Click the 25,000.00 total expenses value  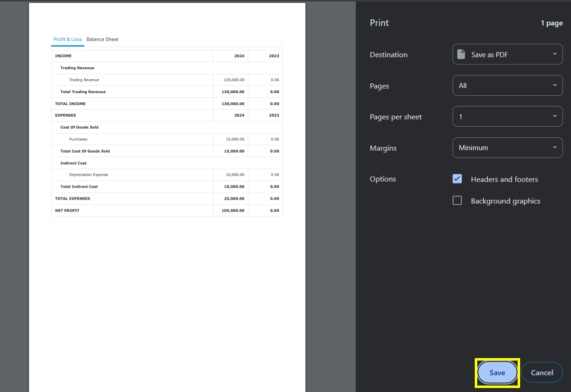click(234, 198)
